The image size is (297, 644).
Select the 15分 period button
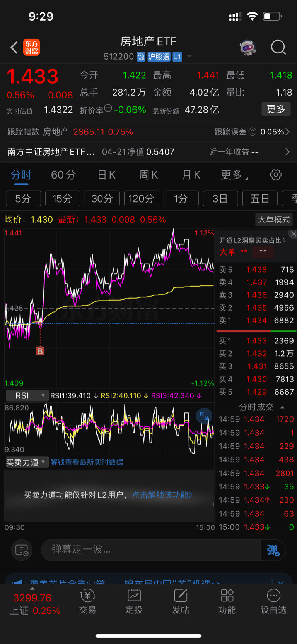click(x=63, y=199)
